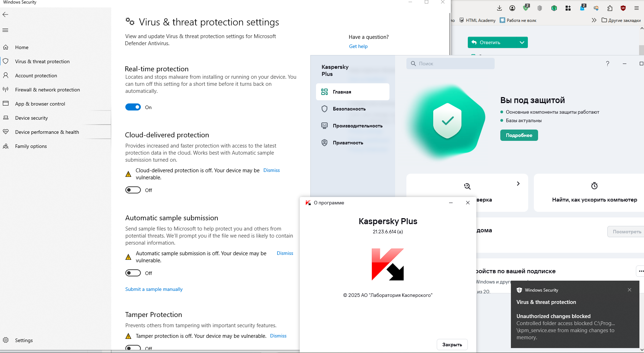Open the browser extensions puzzle icon
644x353 pixels.
pos(610,8)
